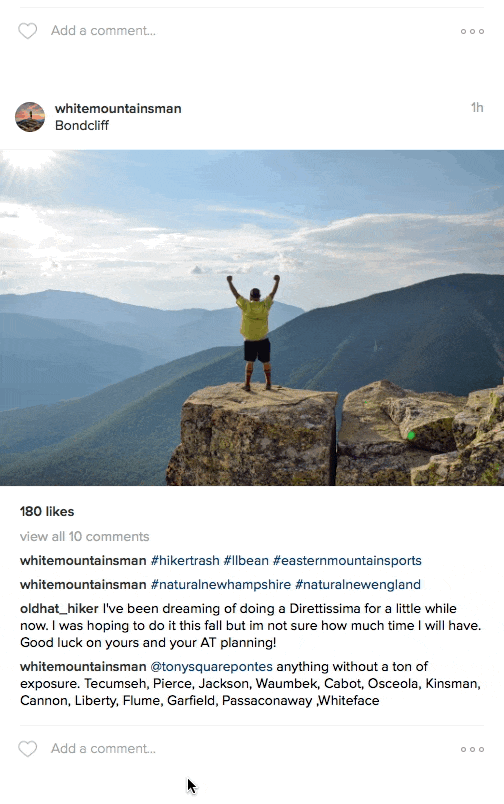This screenshot has height=804, width=504.
Task: Open the #hikertrash hashtag
Action: coord(185,560)
